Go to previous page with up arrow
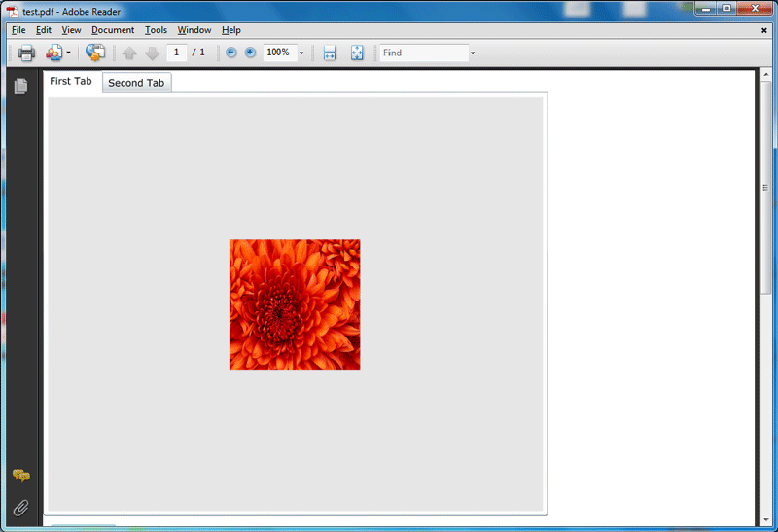The image size is (778, 532). point(129,53)
